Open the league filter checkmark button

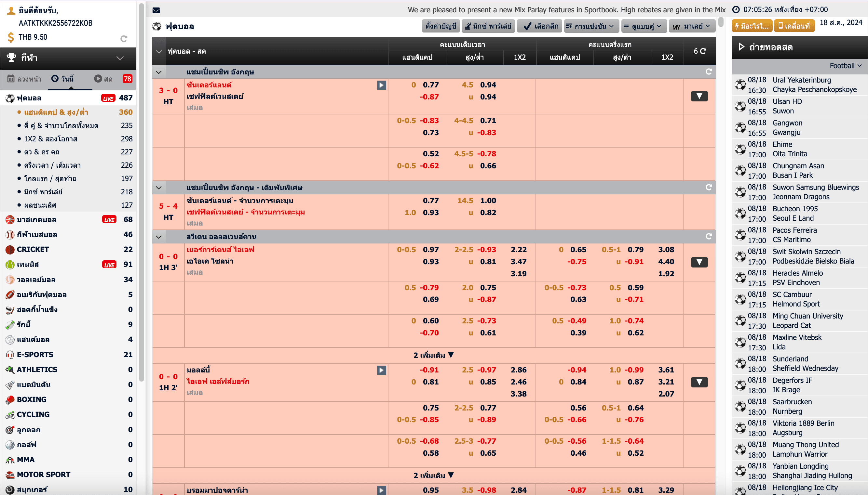[x=539, y=26]
